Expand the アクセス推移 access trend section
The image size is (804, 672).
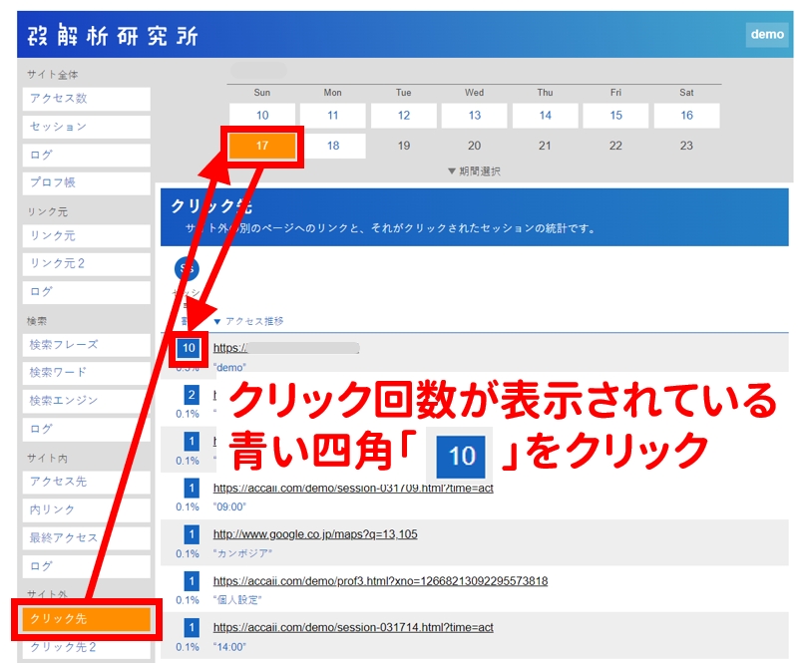(x=248, y=321)
